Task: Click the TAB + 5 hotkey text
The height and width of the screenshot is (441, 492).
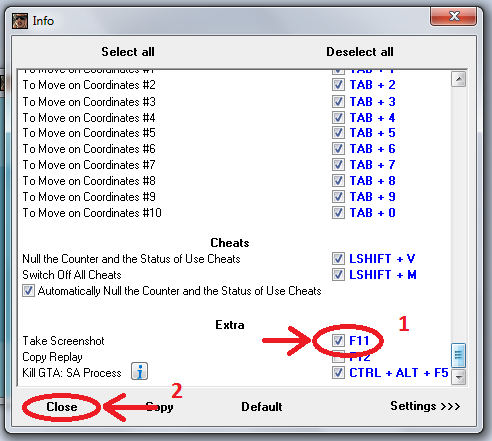Action: (372, 133)
